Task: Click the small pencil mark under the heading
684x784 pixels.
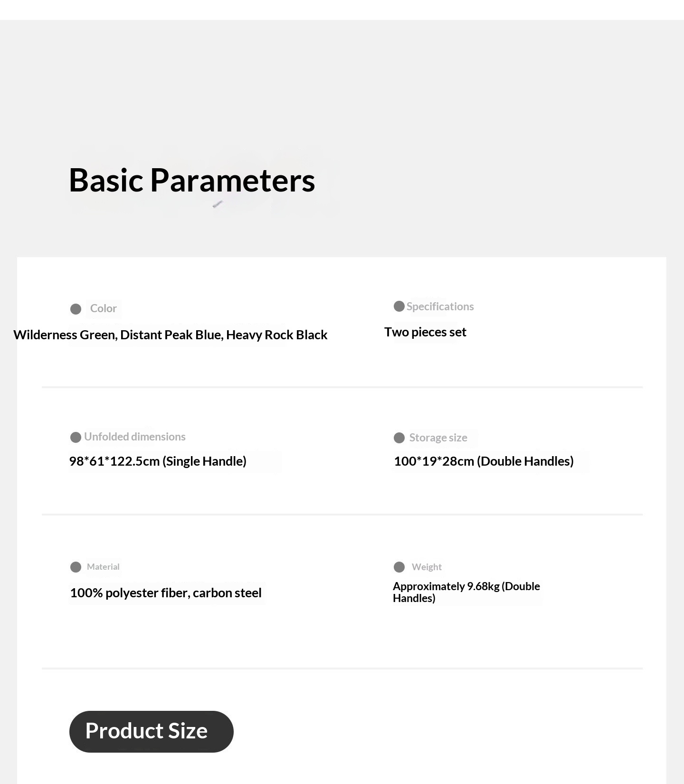Action: click(x=218, y=204)
